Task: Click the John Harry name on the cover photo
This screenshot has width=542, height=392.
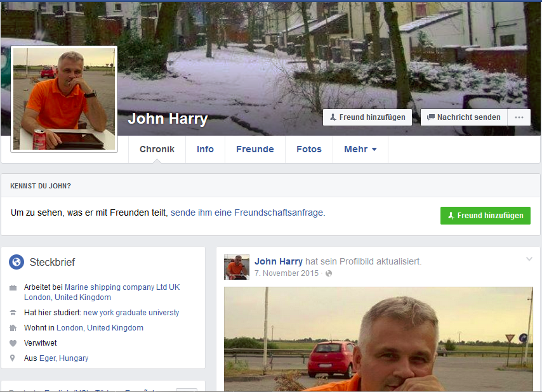Action: click(x=168, y=119)
